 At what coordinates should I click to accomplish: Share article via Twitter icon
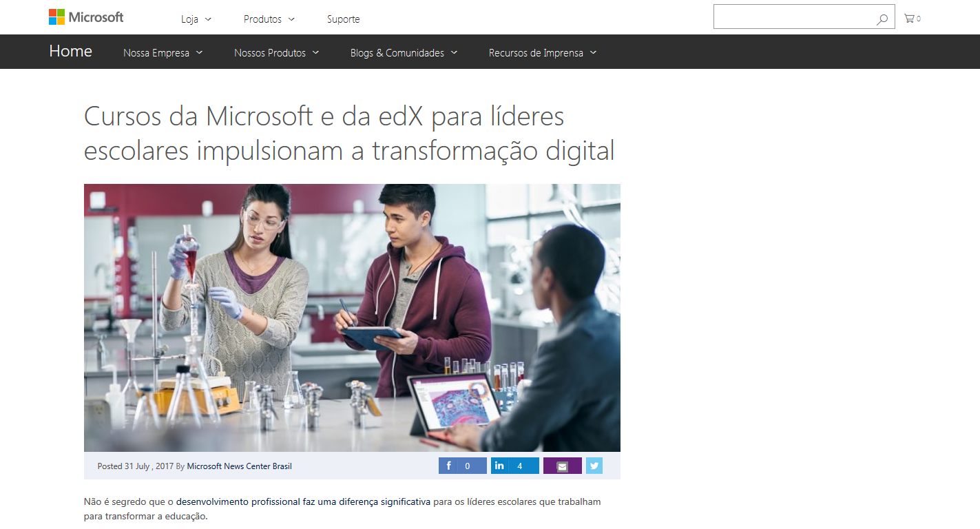(594, 466)
